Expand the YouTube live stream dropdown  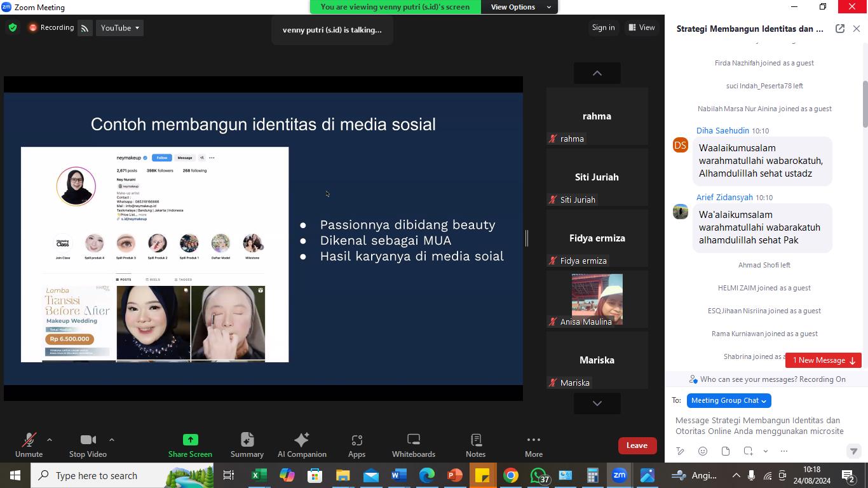120,28
